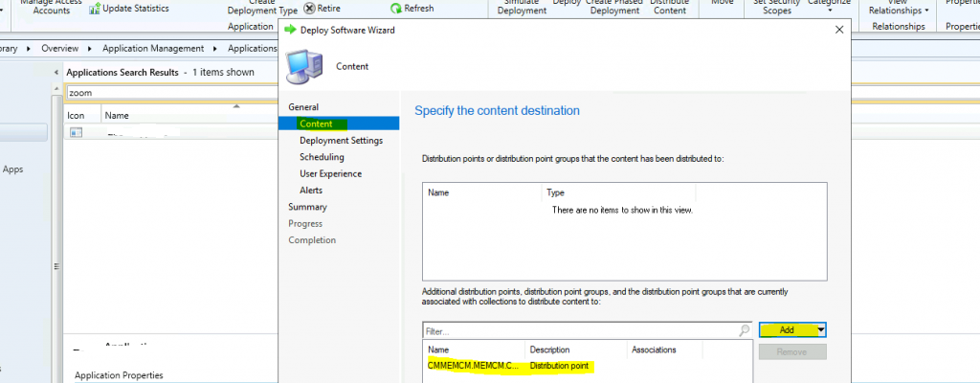Click Add button for distribution points

[x=788, y=329]
